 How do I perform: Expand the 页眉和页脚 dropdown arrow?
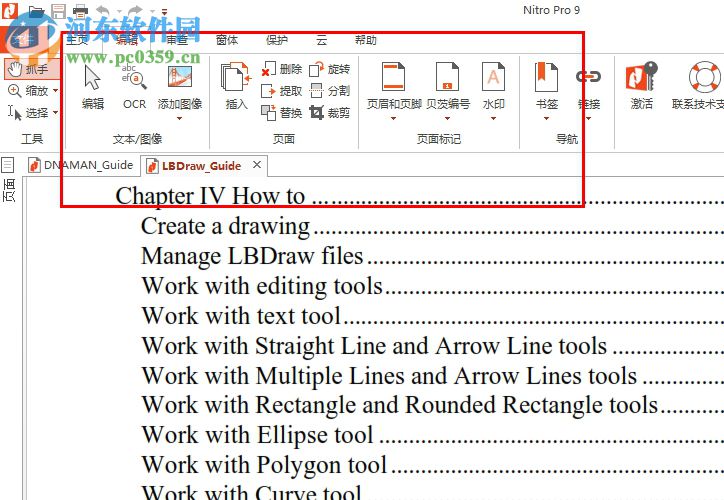(393, 119)
